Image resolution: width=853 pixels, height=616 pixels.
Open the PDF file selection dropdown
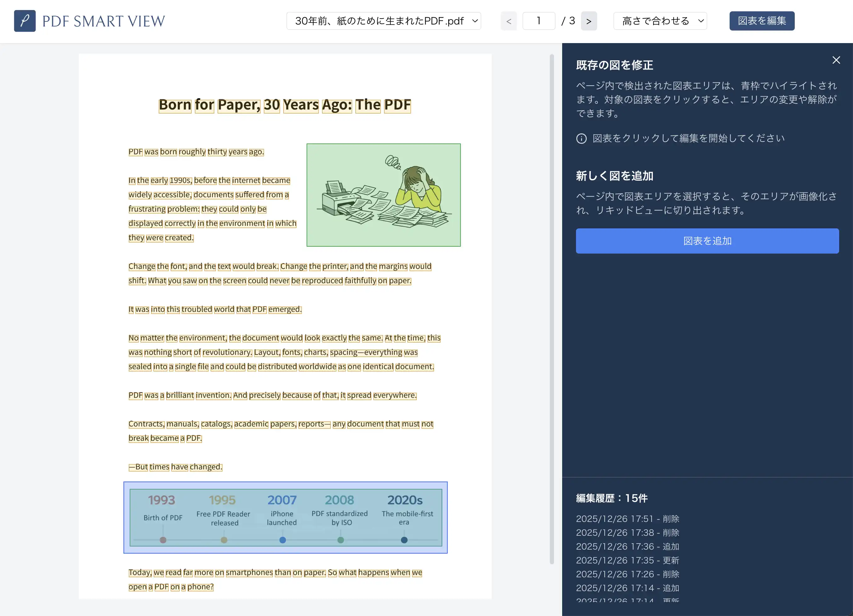point(383,21)
